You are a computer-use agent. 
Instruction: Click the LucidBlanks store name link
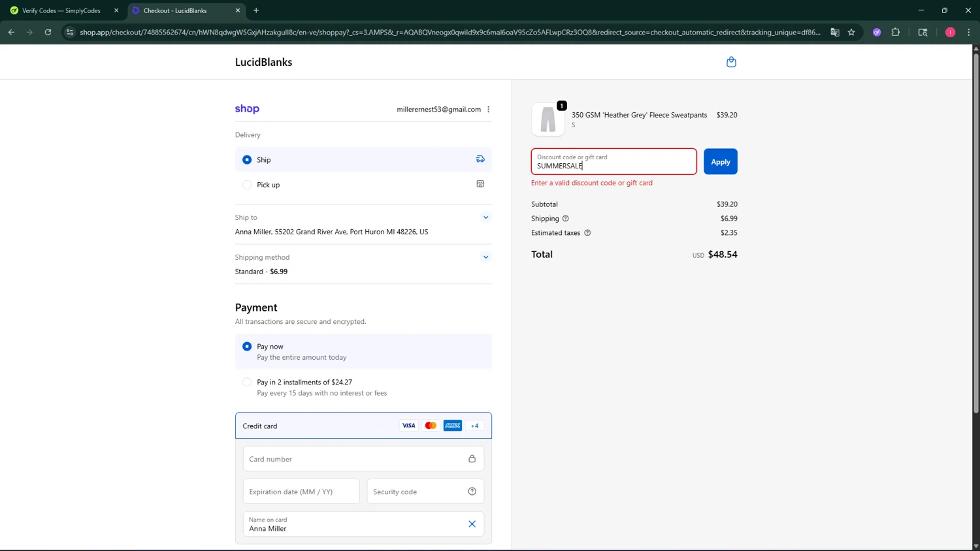[x=264, y=62]
